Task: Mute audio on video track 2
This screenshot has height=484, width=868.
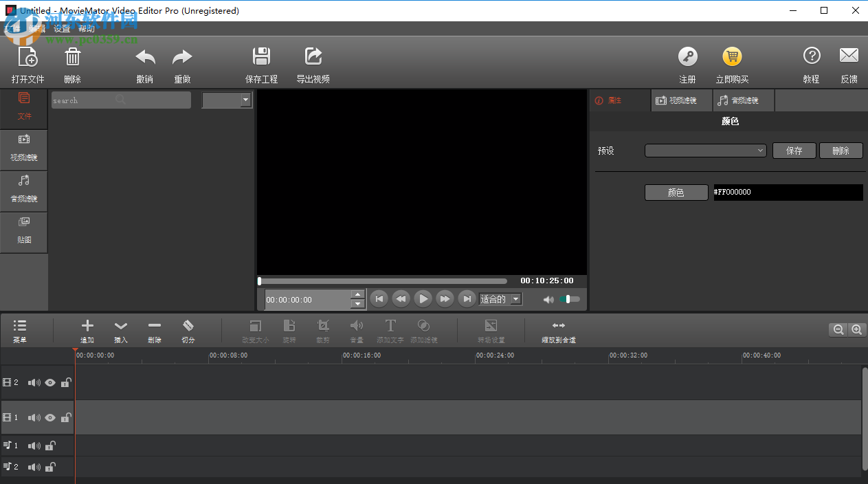Action: point(34,382)
